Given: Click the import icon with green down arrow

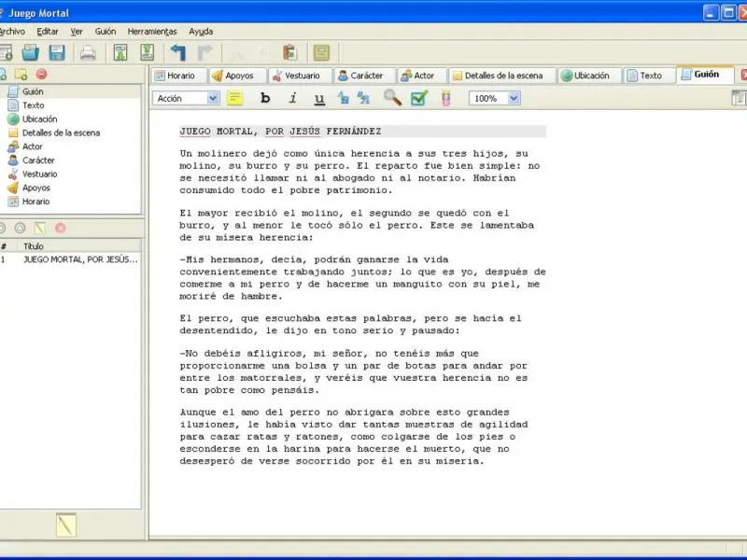Looking at the screenshot, I should click(x=120, y=52).
